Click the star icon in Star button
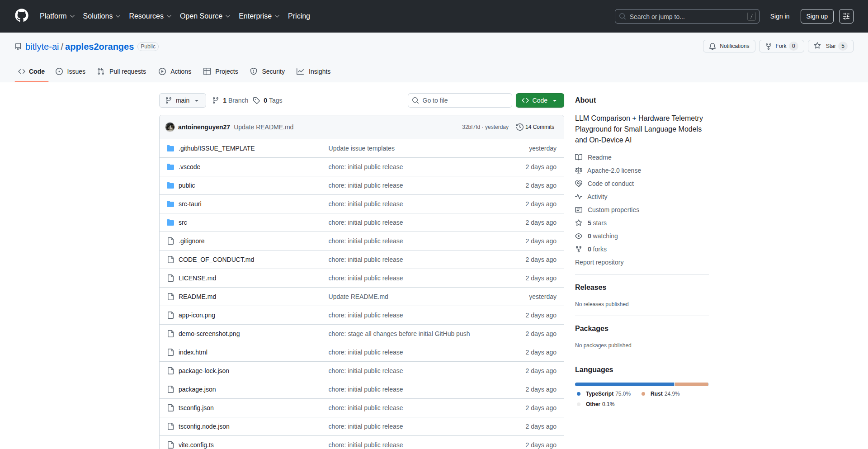Viewport: 868px width, 449px height. 817,46
